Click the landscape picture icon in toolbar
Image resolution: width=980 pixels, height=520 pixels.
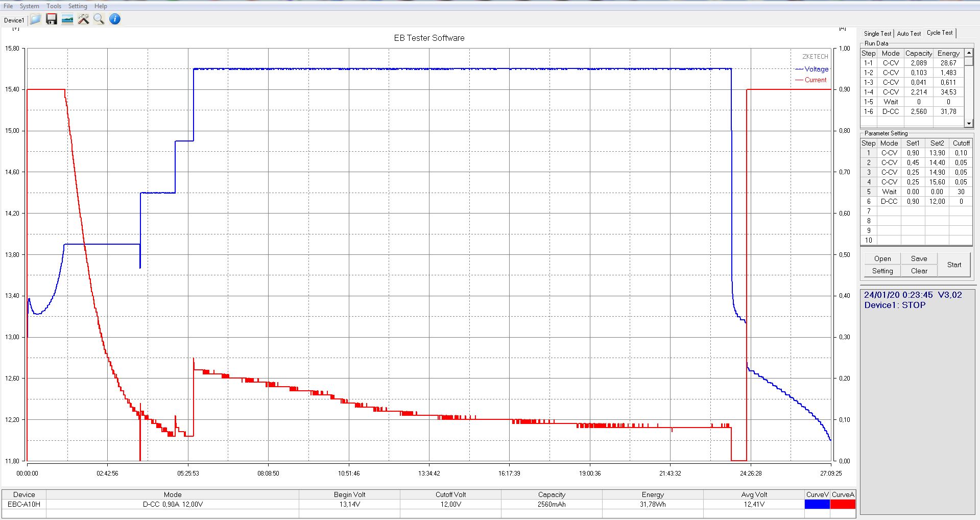[x=67, y=19]
